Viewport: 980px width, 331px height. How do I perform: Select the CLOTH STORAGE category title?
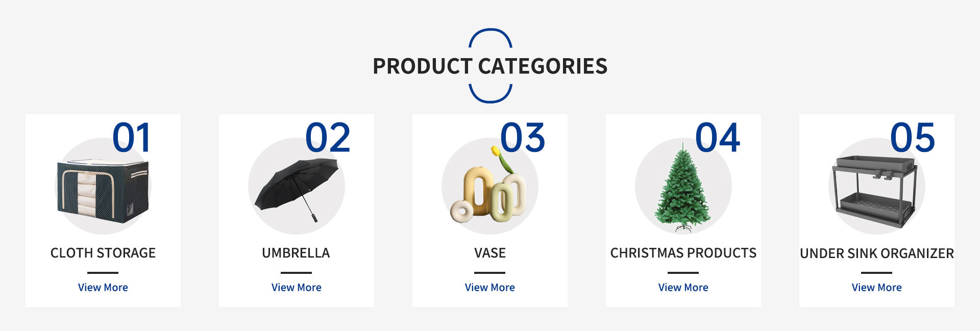click(103, 253)
